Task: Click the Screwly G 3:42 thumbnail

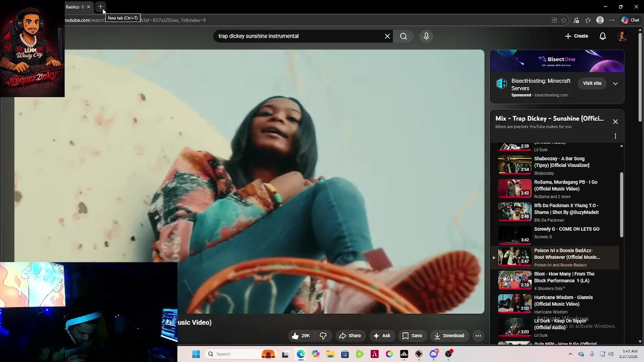Action: tap(515, 235)
